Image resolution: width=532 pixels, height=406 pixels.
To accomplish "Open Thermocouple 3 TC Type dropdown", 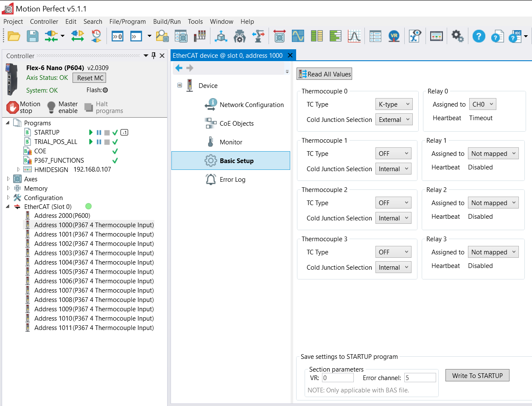I will click(393, 252).
